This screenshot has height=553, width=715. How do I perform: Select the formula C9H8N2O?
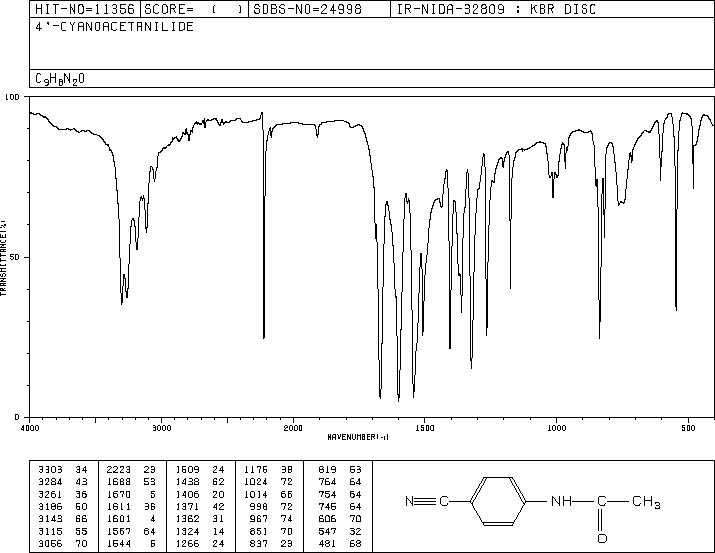60,79
